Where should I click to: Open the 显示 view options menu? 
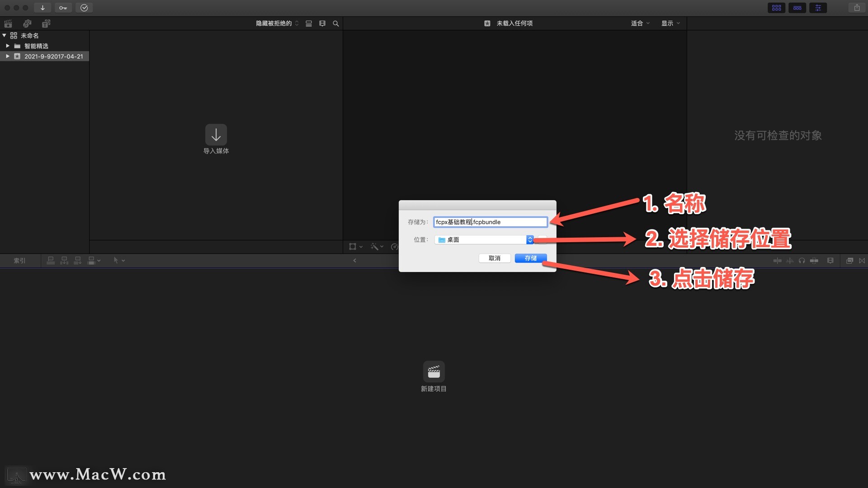[670, 23]
